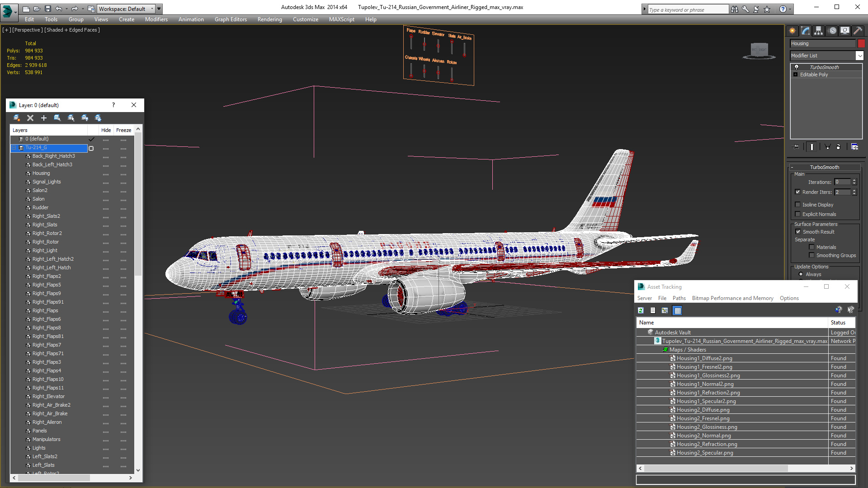Click Tree View icon in Asset Tracking
The height and width of the screenshot is (488, 868).
[665, 310]
